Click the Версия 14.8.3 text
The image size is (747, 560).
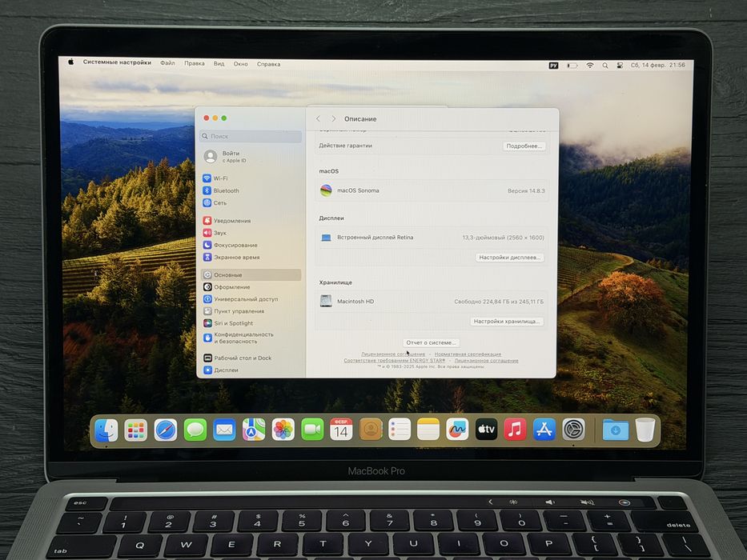(526, 191)
